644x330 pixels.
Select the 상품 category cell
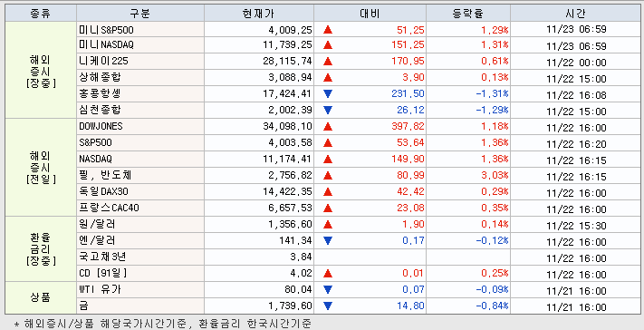tap(41, 298)
